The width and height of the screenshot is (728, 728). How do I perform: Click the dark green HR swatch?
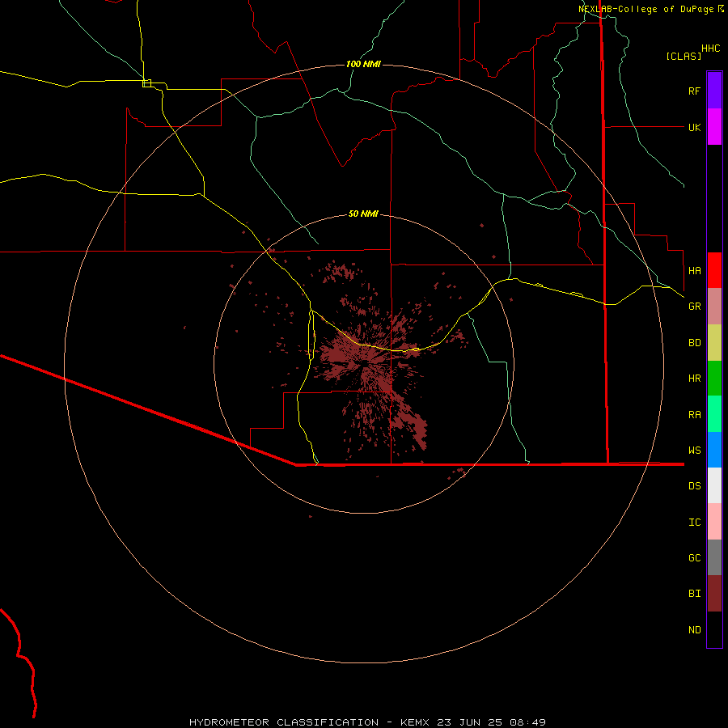[x=714, y=379]
